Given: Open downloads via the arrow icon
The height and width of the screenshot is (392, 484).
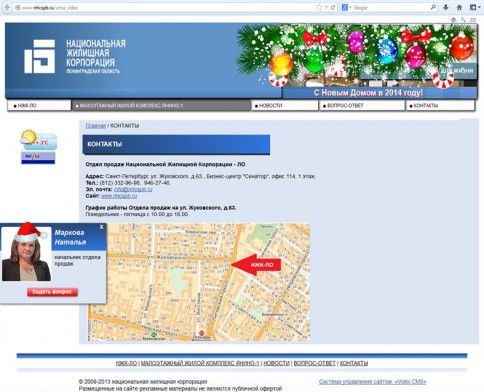Looking at the screenshot, I should [446, 7].
